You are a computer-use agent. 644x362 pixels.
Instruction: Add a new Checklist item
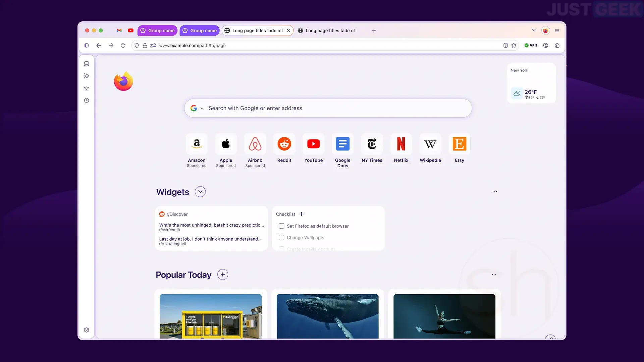(x=301, y=214)
